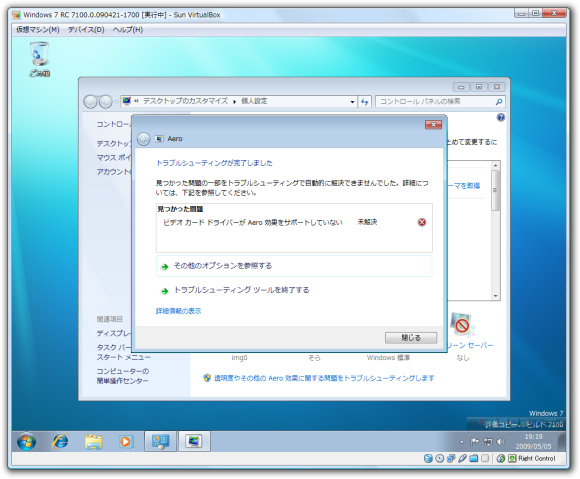
Task: Open the Recycle Bin desktop icon
Action: [39, 58]
